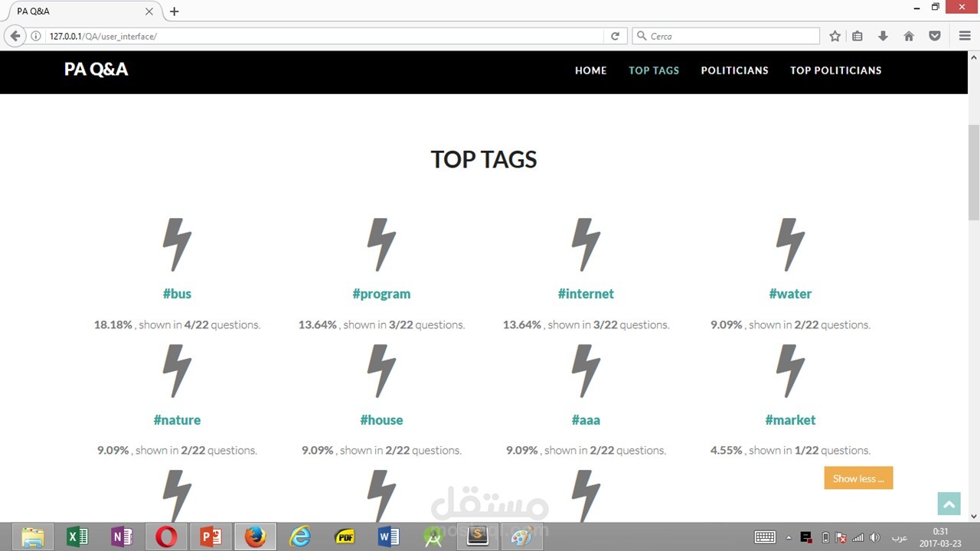The height and width of the screenshot is (551, 980).
Task: Click the lightning icon above #nature
Action: tap(177, 371)
